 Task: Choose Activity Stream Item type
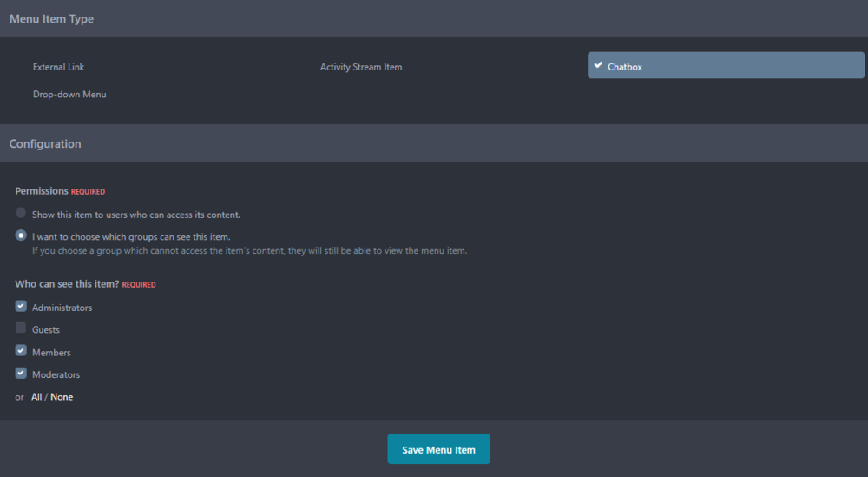[361, 67]
